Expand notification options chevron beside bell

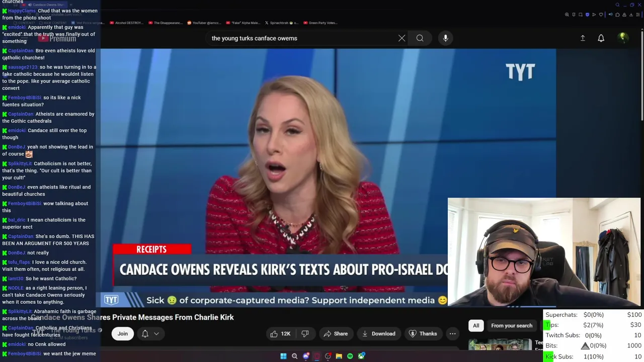click(156, 334)
